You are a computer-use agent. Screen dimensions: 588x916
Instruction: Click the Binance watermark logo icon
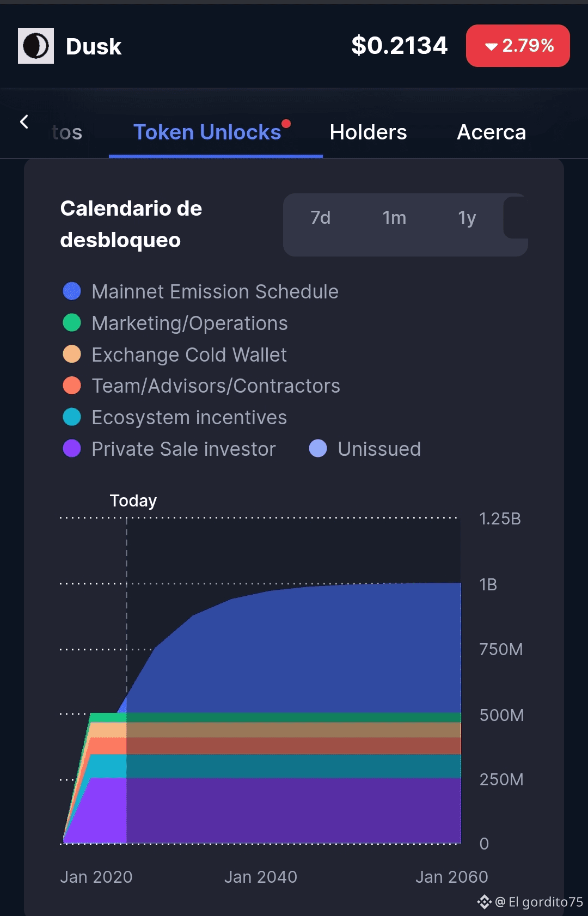point(484,902)
